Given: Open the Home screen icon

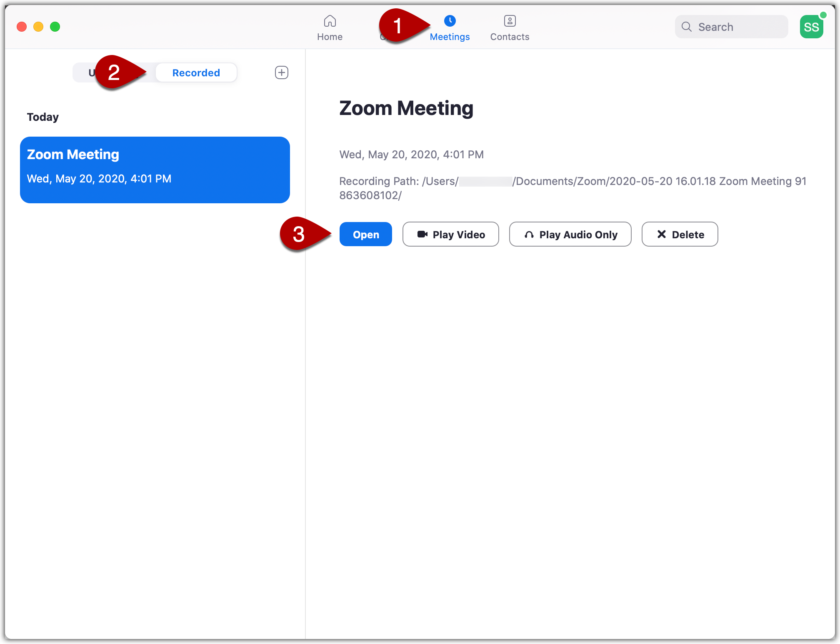Looking at the screenshot, I should click(x=330, y=20).
